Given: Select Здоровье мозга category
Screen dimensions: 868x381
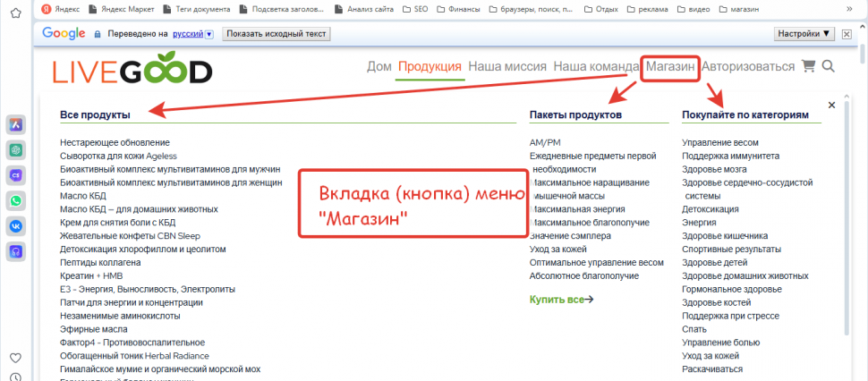Looking at the screenshot, I should click(x=714, y=169).
